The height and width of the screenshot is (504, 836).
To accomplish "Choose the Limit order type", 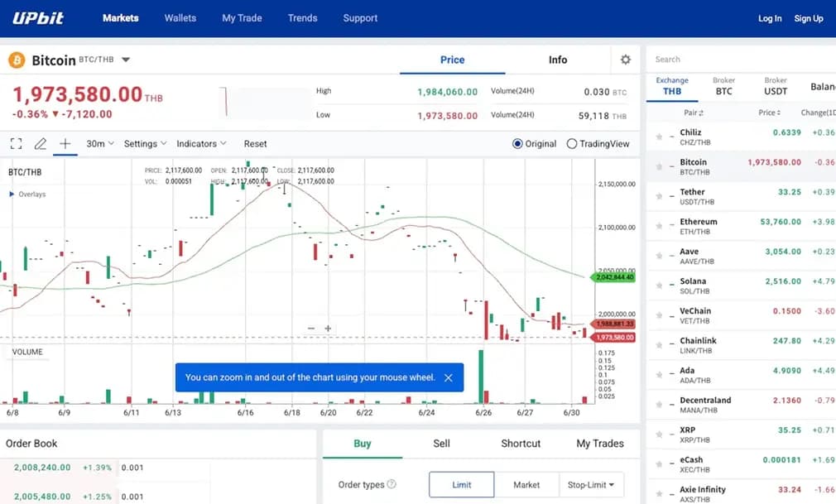I will 462,484.
